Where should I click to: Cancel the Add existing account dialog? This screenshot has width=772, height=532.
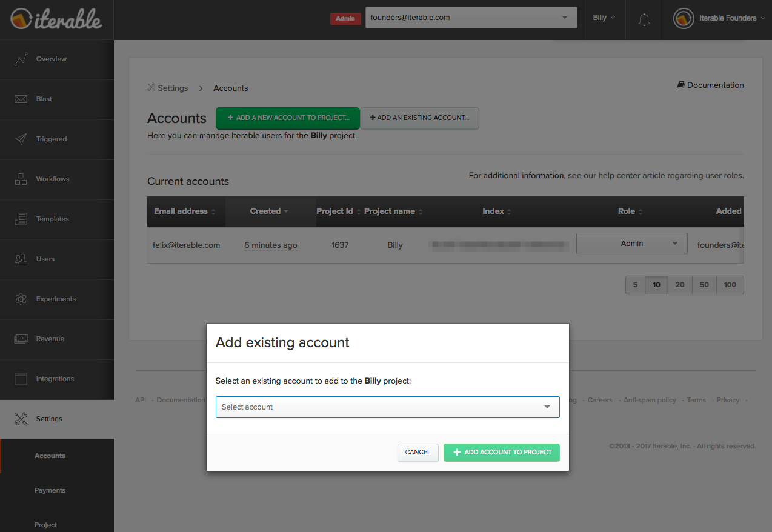click(x=418, y=452)
